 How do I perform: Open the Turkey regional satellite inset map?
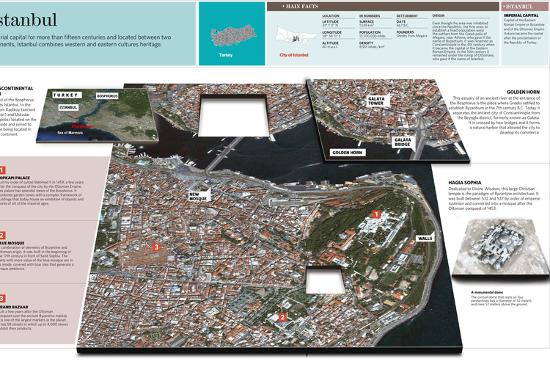98,115
